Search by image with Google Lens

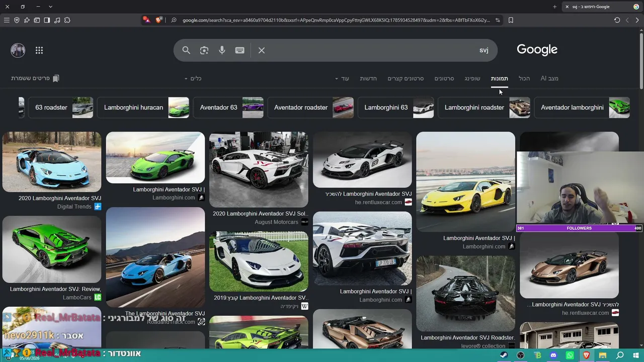point(204,50)
